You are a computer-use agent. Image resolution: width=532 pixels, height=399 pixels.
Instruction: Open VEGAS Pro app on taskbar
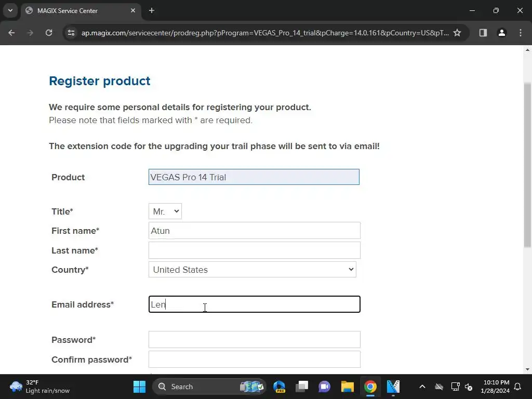[x=393, y=387]
